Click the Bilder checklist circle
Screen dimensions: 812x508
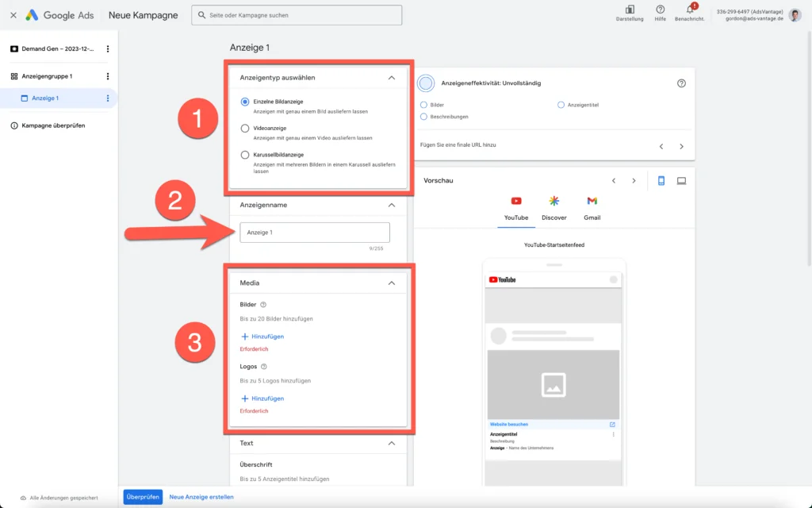(423, 105)
